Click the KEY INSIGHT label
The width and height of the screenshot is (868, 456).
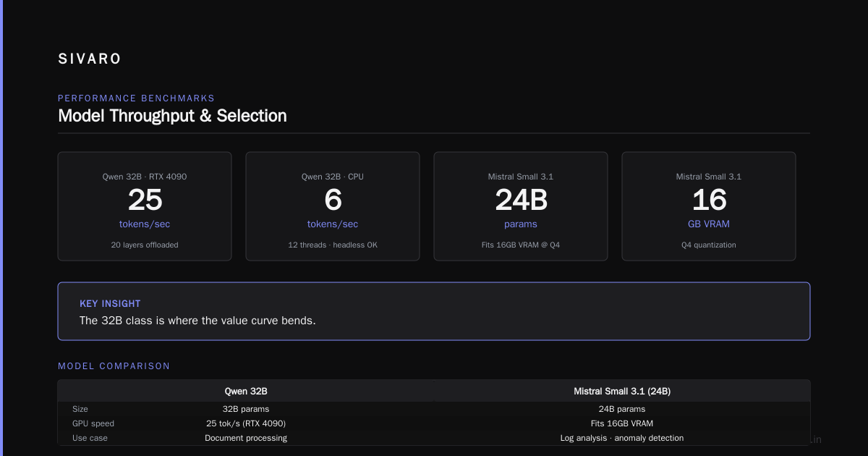pos(110,303)
